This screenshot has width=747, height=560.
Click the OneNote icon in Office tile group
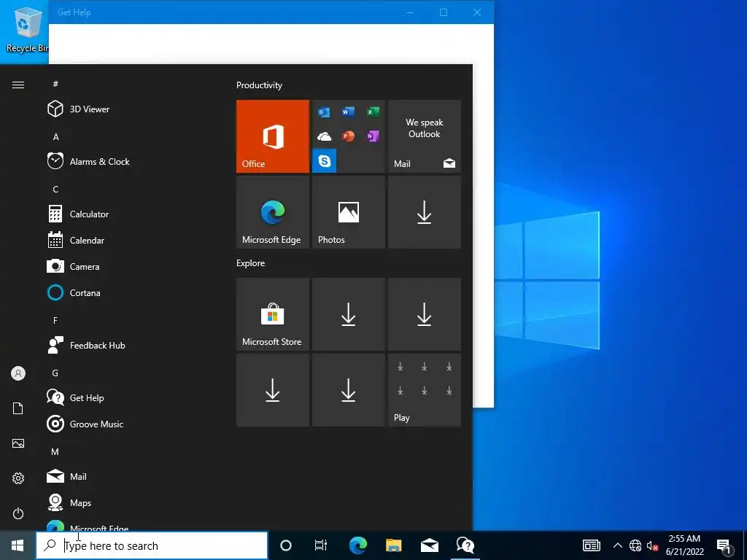tap(373, 136)
